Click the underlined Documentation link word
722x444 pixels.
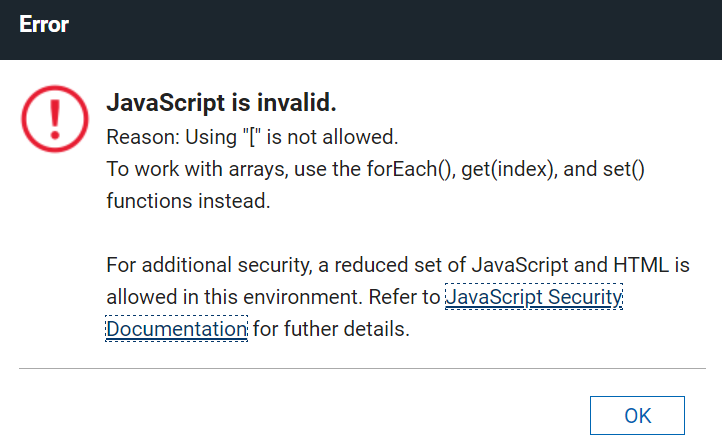tap(176, 328)
